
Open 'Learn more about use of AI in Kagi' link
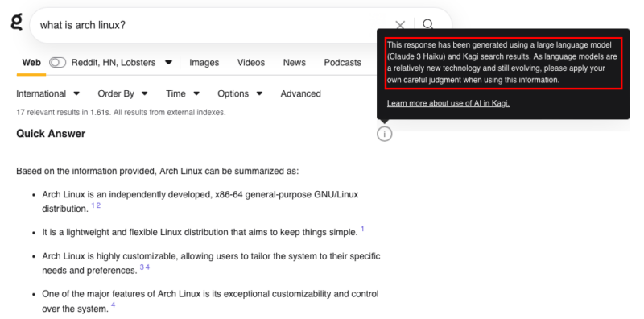pyautogui.click(x=448, y=103)
